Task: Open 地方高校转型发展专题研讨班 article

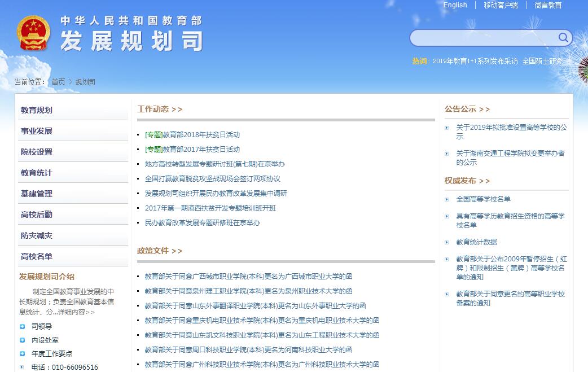Action: click(x=215, y=164)
